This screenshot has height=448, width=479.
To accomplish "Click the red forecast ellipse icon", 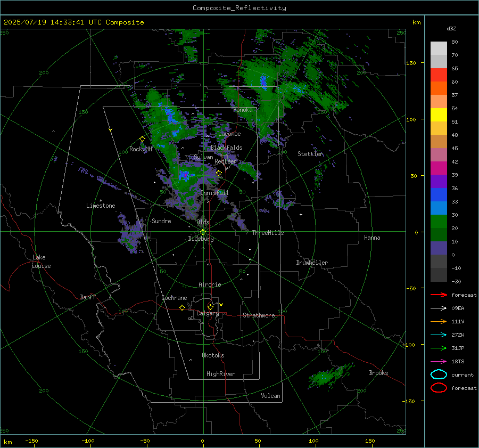I will pos(439,388).
